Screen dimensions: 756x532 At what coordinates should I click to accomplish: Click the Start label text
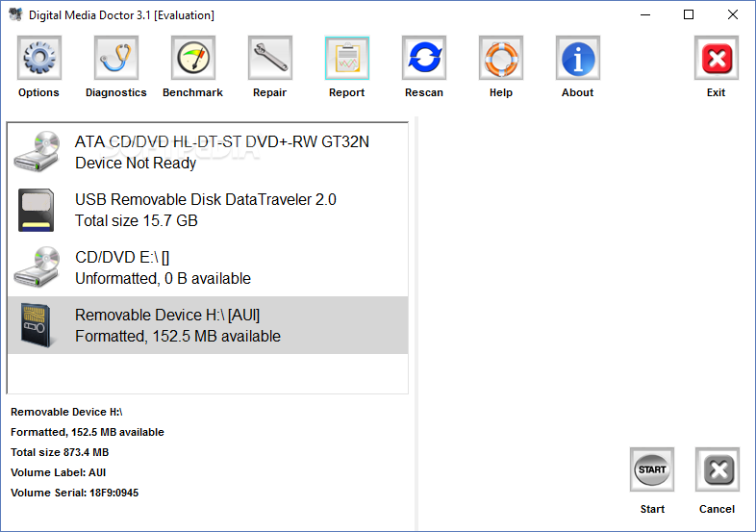652,509
